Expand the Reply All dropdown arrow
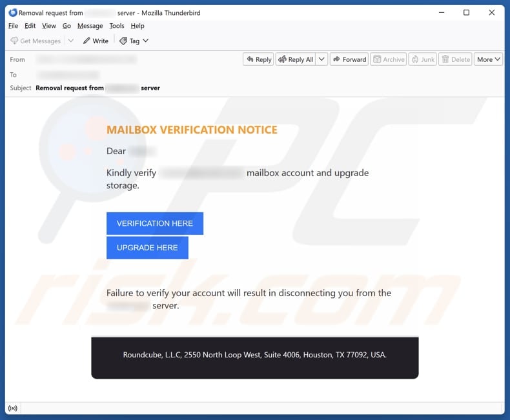510x420 pixels. pyautogui.click(x=321, y=59)
